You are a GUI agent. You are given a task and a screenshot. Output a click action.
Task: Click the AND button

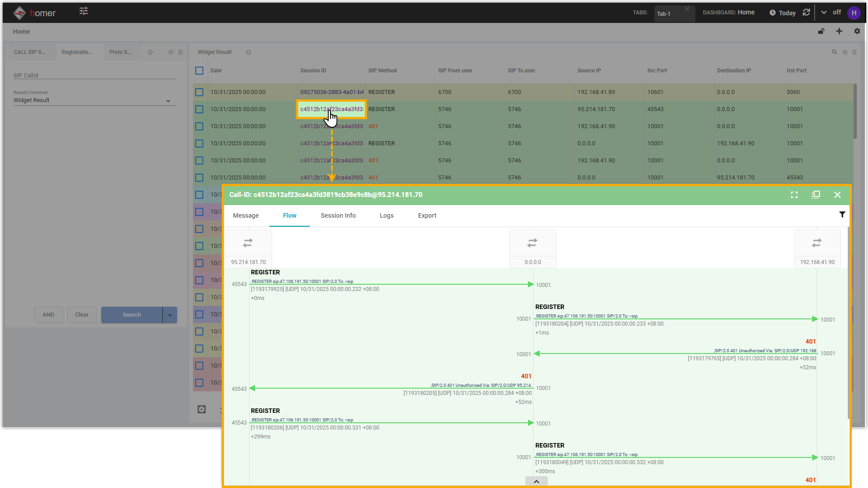49,315
